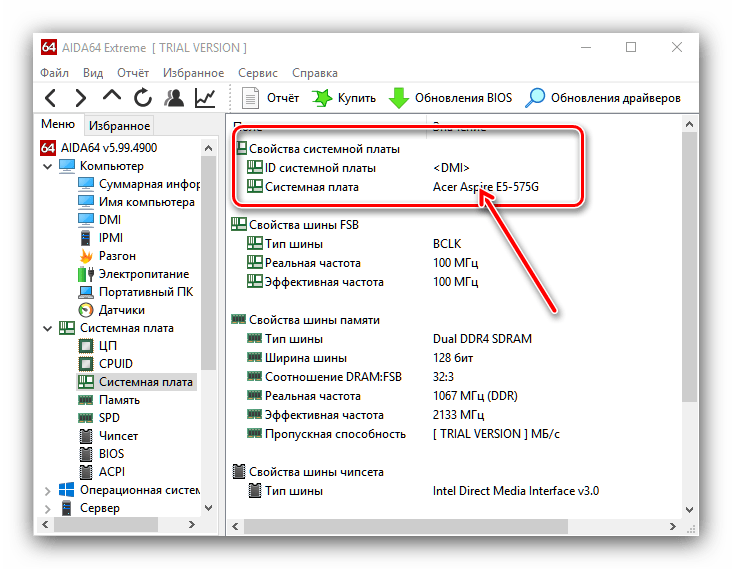Collapse the Компьютер tree node
The image size is (732, 569).
coord(47,166)
